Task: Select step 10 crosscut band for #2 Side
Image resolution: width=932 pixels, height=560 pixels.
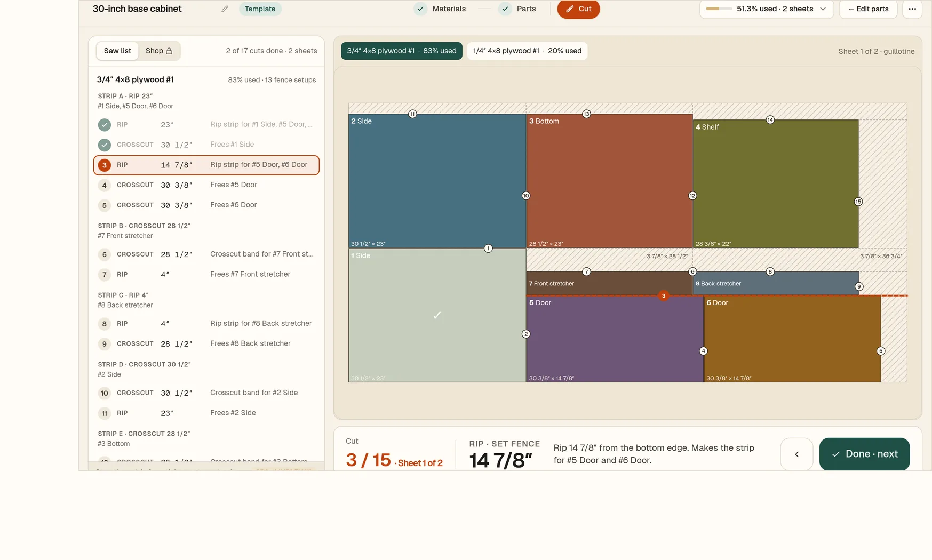Action: point(206,393)
